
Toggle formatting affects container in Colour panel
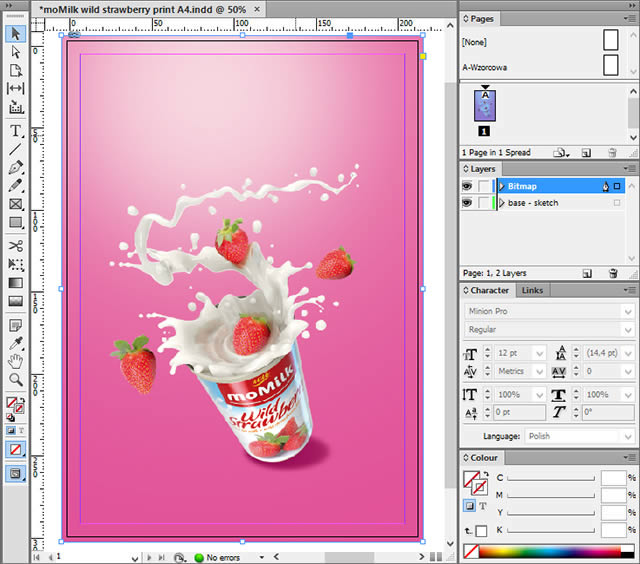point(470,506)
